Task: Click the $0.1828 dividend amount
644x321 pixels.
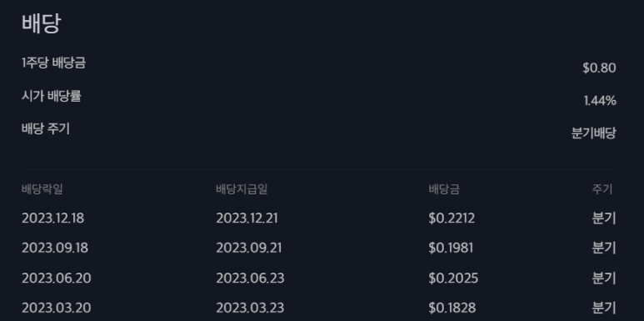Action: click(452, 308)
